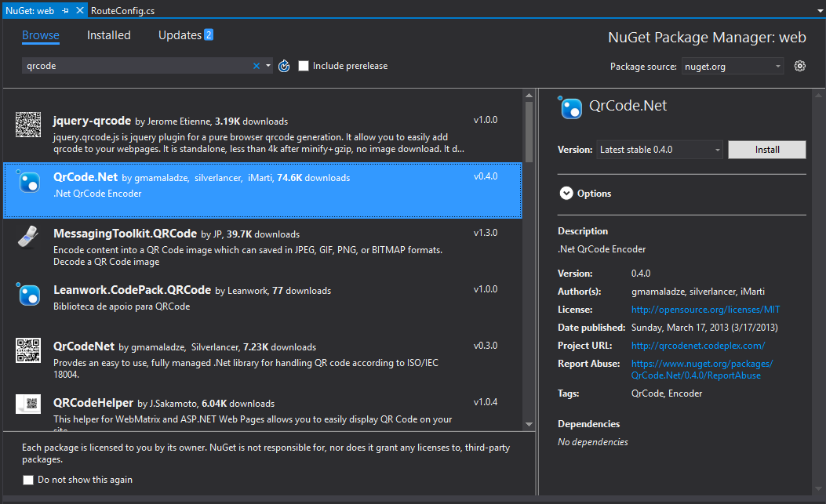
Task: Open NuGet settings via gear icon
Action: pos(799,66)
